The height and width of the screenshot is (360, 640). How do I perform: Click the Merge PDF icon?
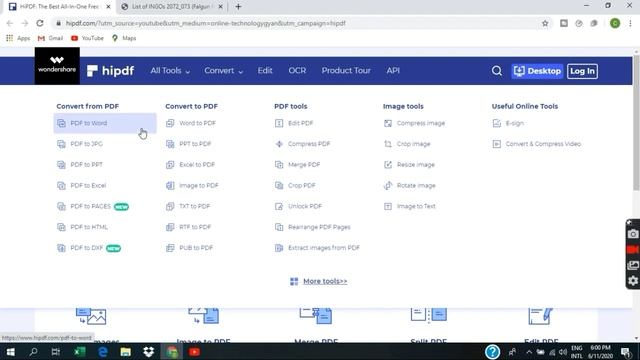[279, 165]
